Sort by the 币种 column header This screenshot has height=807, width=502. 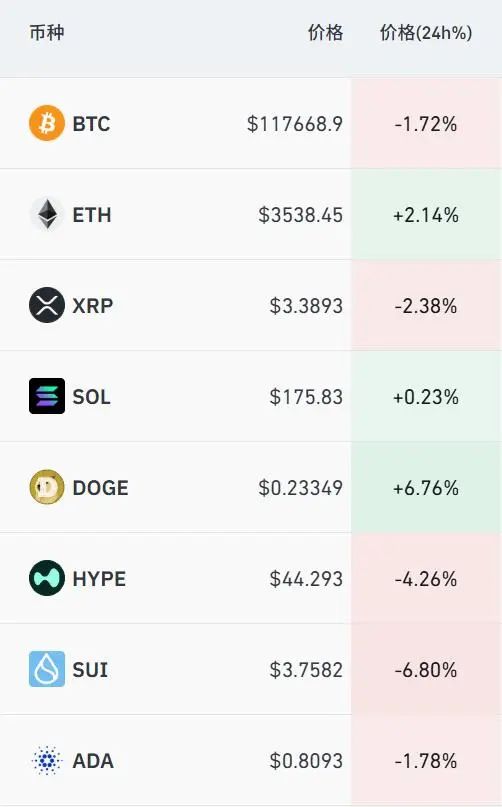click(x=47, y=33)
